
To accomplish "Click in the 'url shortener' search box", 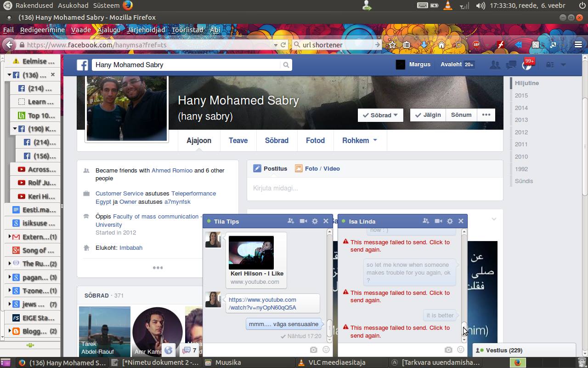I will (x=338, y=45).
